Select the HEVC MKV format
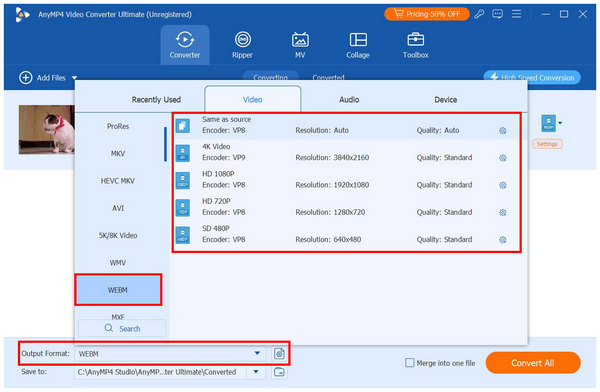The width and height of the screenshot is (600, 392). tap(118, 181)
